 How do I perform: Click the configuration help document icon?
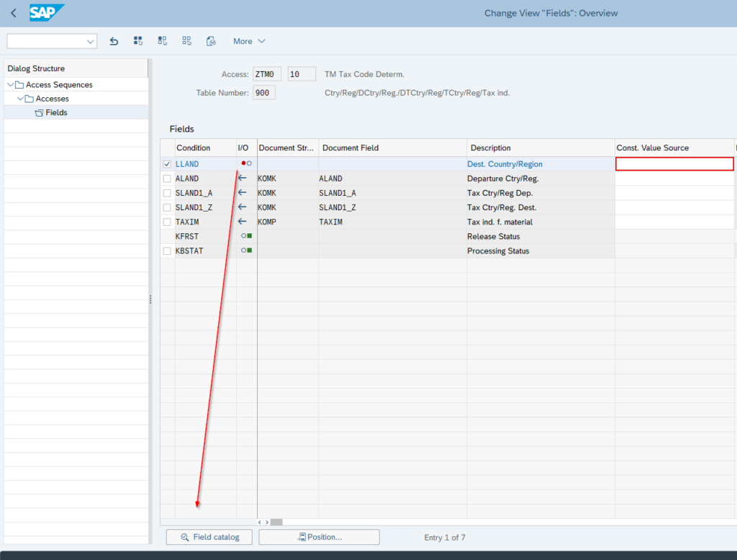211,41
